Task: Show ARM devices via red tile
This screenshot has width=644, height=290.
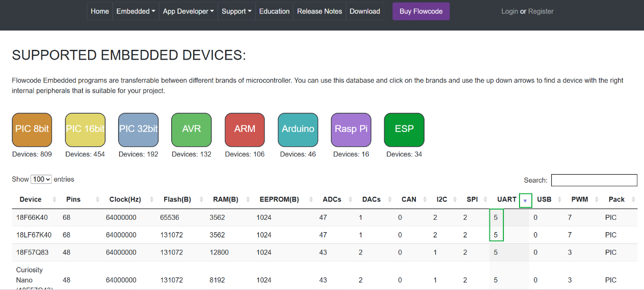Action: point(244,130)
